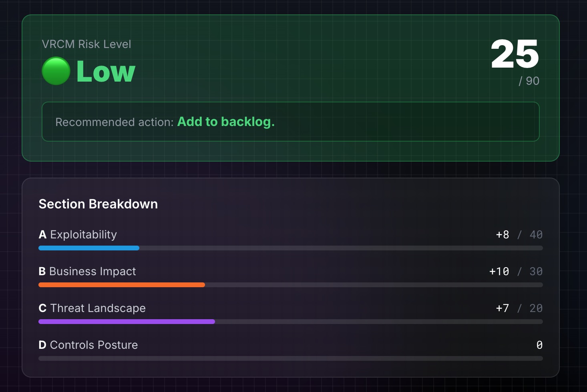The image size is (587, 392).
Task: Click the Exploitability +8 / 40 score
Action: pos(519,234)
